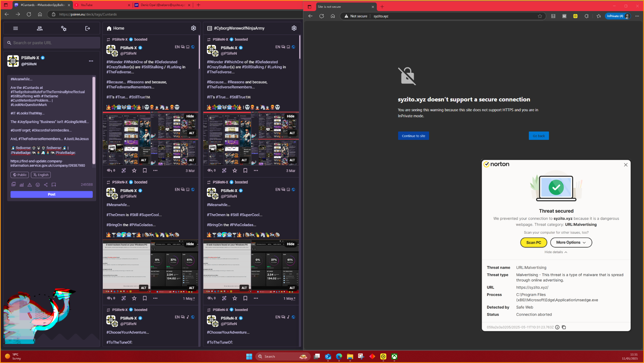Click the Windows taskbar Search box
The image size is (644, 363).
(283, 357)
